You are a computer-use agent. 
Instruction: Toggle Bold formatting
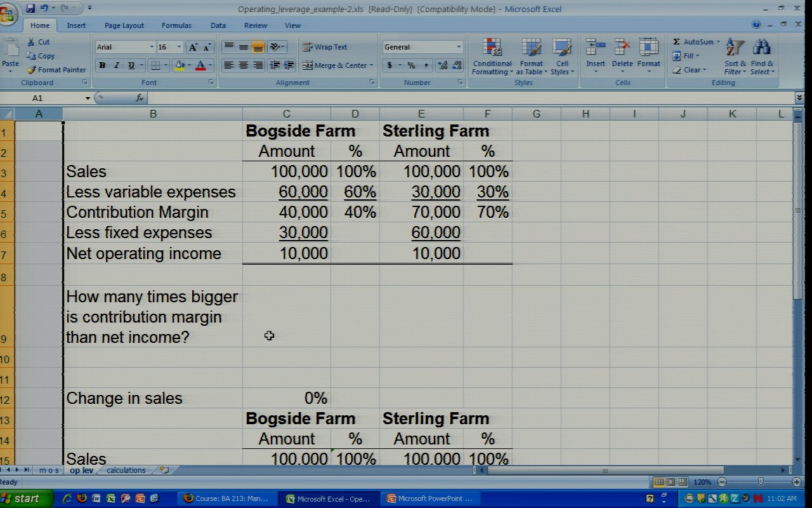click(x=102, y=65)
